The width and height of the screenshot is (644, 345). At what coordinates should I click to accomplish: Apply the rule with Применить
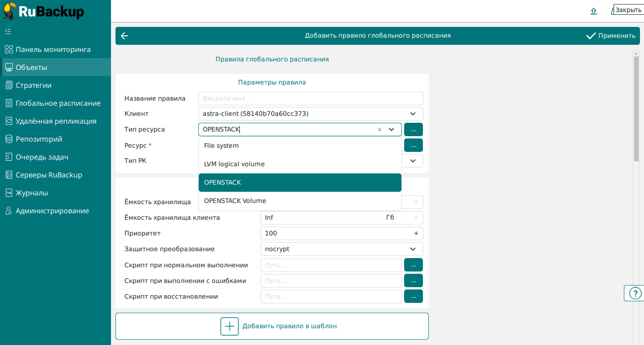pos(610,36)
